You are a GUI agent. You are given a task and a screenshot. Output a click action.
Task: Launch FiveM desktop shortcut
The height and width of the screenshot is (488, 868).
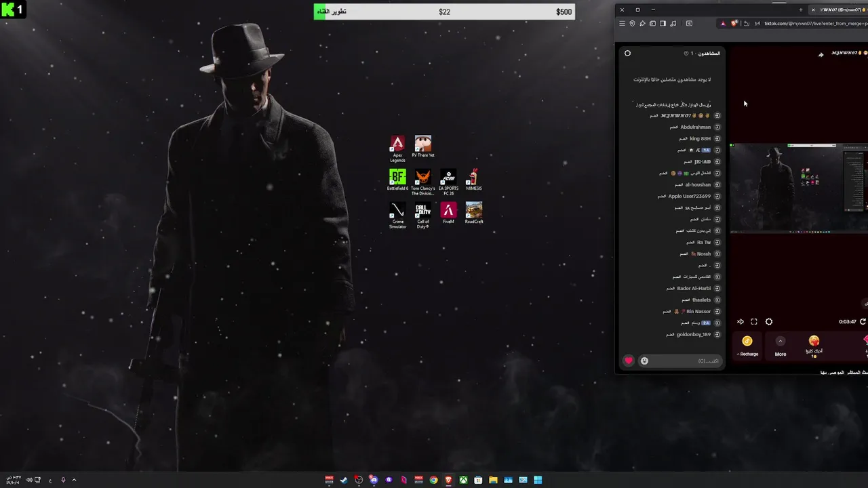(448, 213)
